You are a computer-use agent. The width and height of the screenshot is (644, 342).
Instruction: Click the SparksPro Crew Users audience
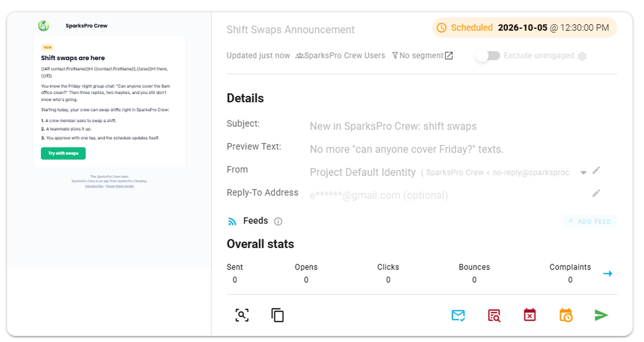click(340, 56)
